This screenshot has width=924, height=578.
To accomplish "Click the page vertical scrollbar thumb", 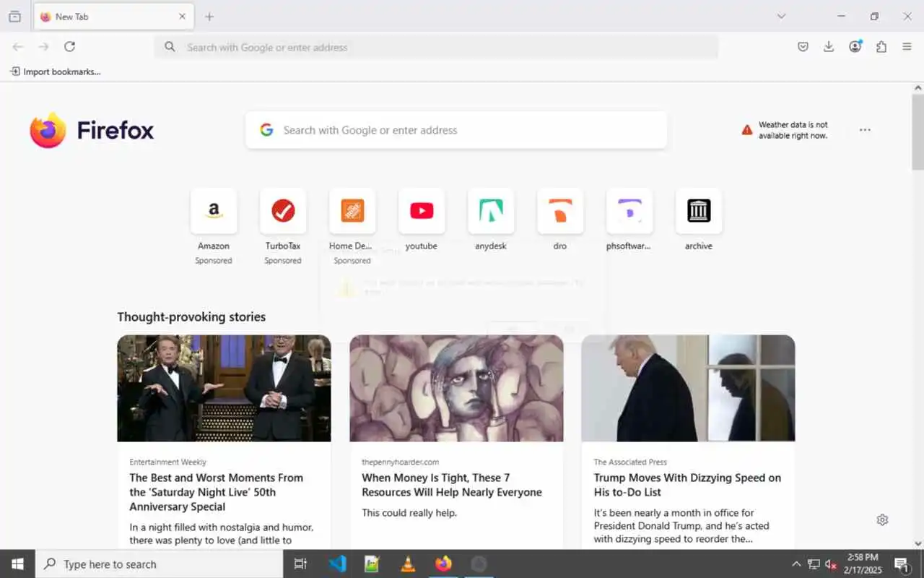I will [x=918, y=132].
